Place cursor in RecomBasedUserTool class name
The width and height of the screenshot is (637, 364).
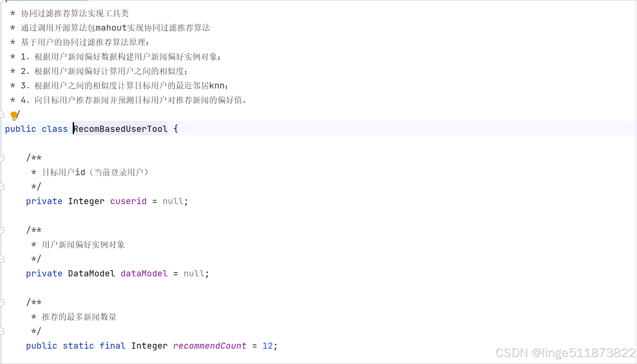tap(120, 129)
